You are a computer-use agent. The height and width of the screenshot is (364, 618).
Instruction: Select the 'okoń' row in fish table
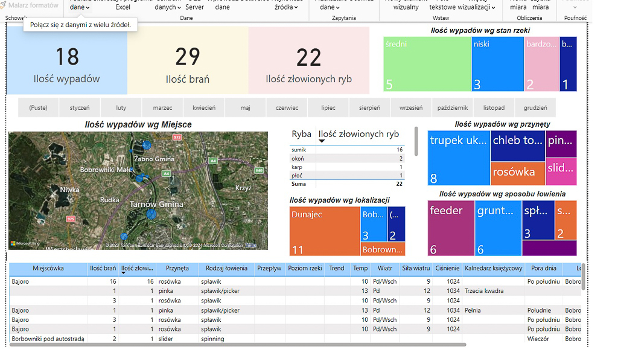tap(347, 159)
